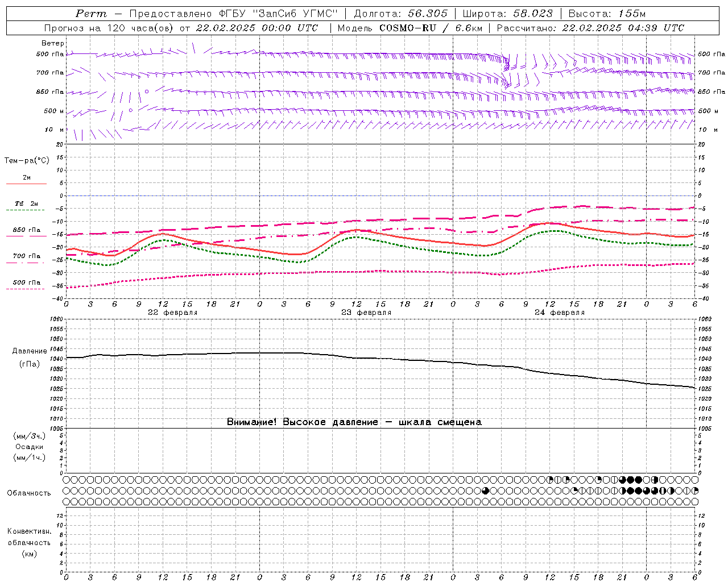Image resolution: width=728 pixels, height=582 pixels.
Task: Click the computed time "Рассчитано: 22.02.2025 04:39 UTC"
Action: [590, 28]
